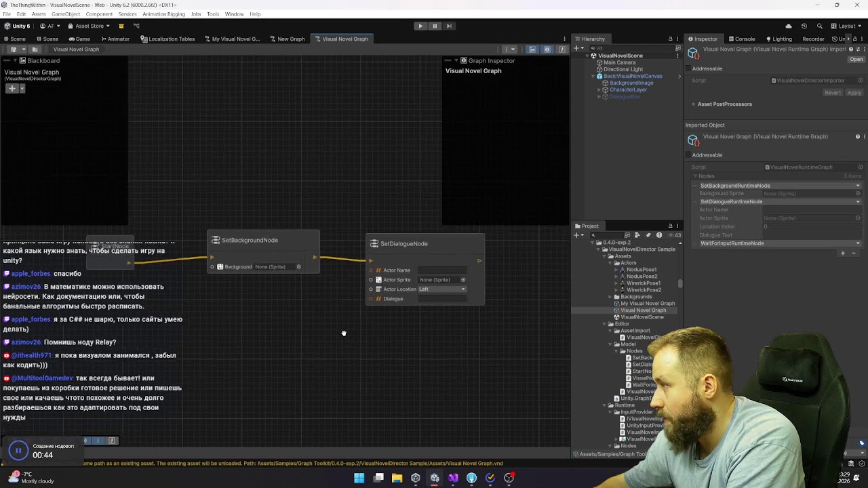This screenshot has width=868, height=488.
Task: Open the GameObject menu
Action: click(66, 14)
